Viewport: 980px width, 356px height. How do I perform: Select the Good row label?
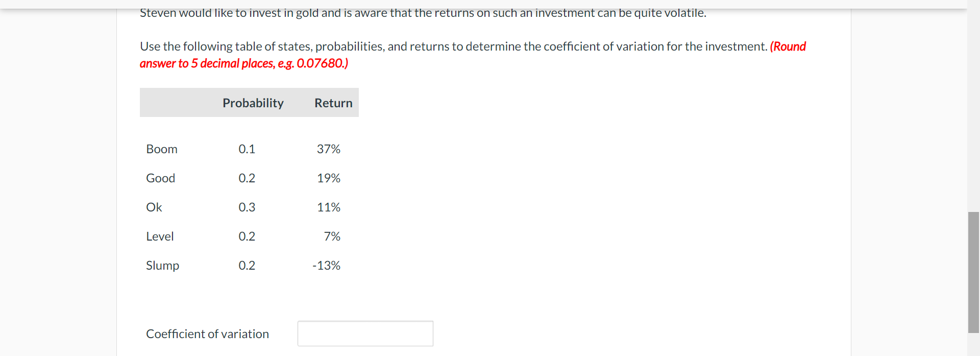point(160,178)
